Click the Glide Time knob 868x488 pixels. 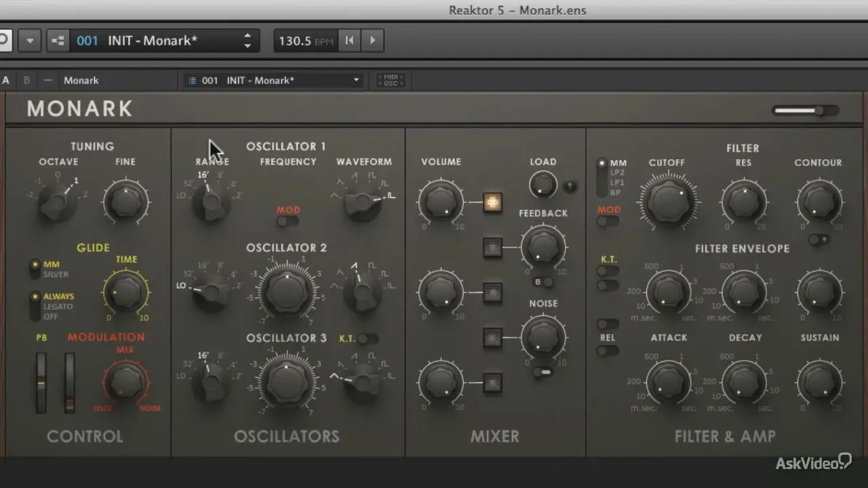click(x=126, y=291)
